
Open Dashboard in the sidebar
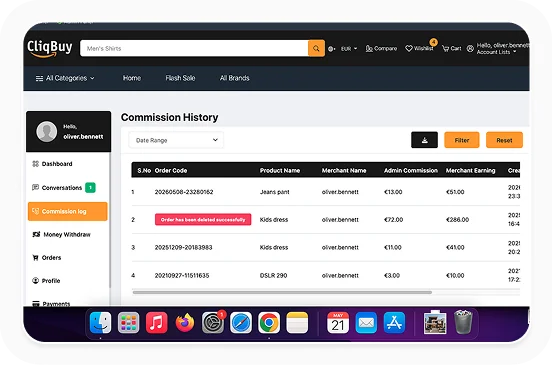pyautogui.click(x=52, y=164)
